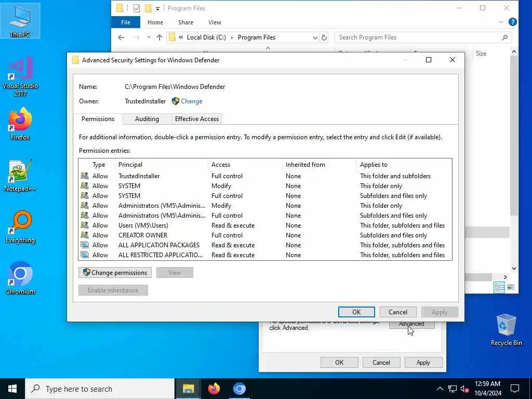The width and height of the screenshot is (532, 399).
Task: Click the Windows Start button
Action: pos(12,389)
